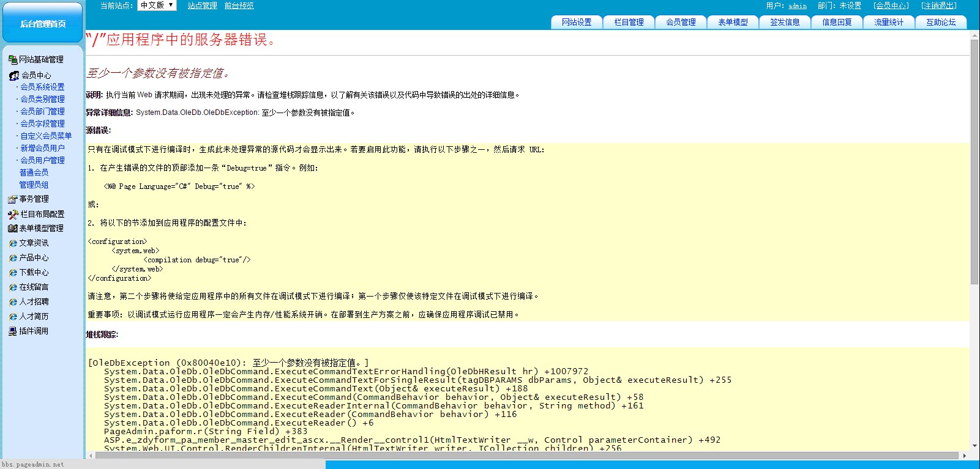Click the 栏目布局配置 tools icon
980x469 pixels.
tap(13, 215)
